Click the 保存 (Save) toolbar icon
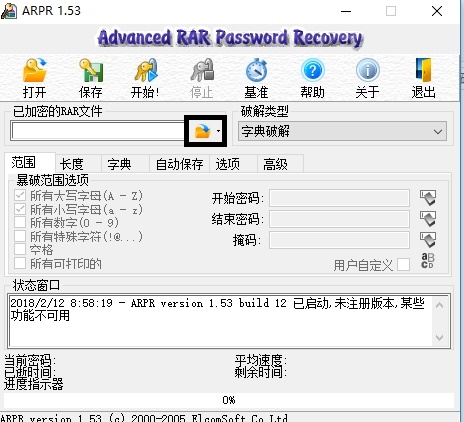 point(91,71)
